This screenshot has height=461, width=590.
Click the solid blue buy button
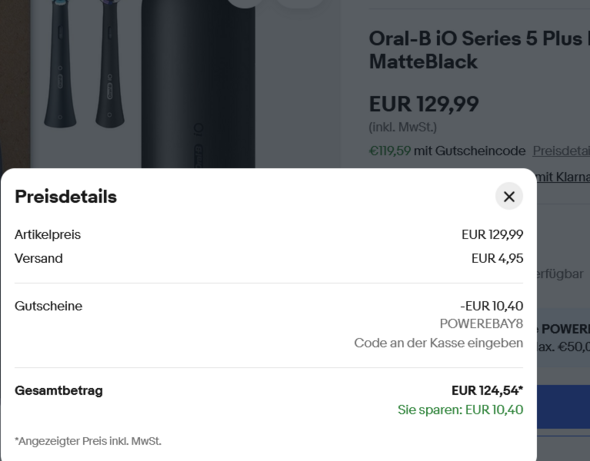click(563, 407)
